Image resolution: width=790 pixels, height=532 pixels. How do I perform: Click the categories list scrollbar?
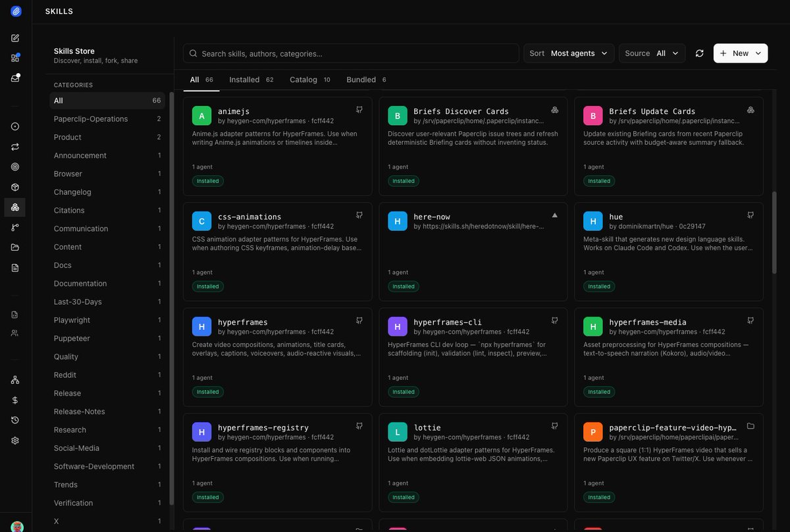point(171,297)
